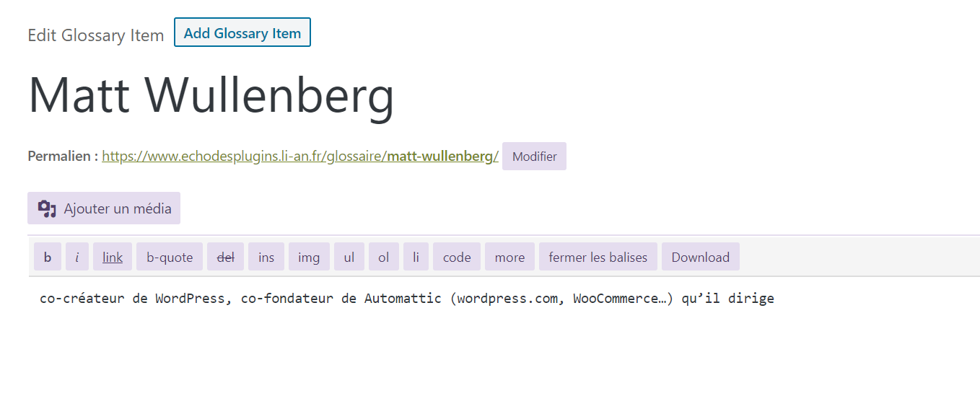Viewport: 980px width, 396px height.
Task: Add strikethrough with the del button
Action: 226,257
